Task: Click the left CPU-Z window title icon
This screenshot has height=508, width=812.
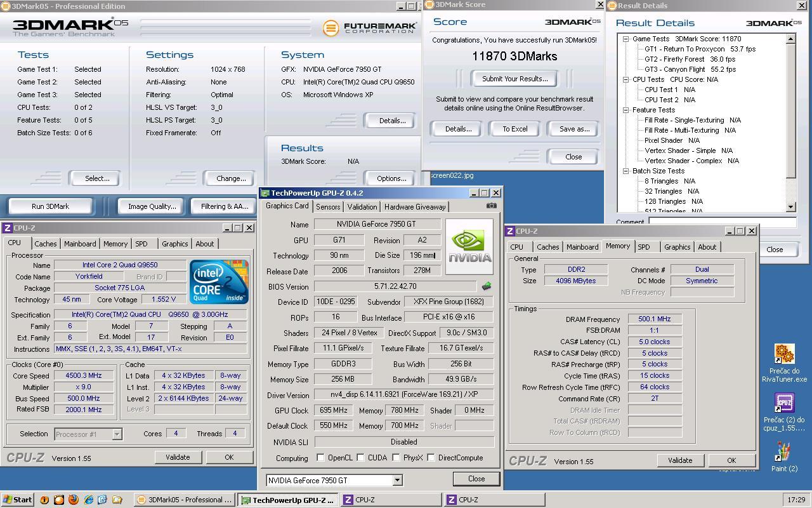Action: pyautogui.click(x=6, y=228)
